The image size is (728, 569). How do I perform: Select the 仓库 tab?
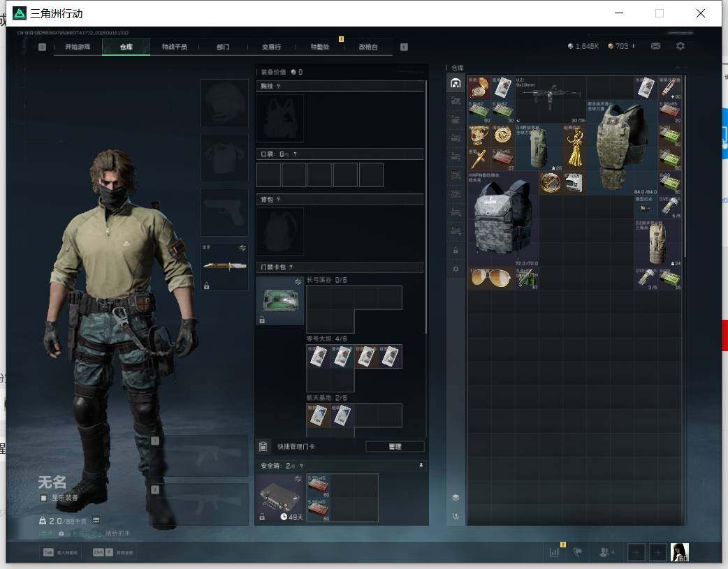pos(126,47)
